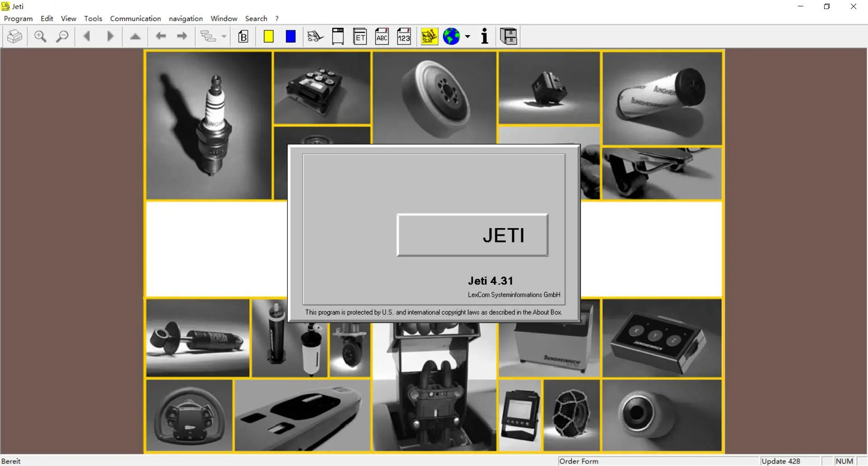Open the Window menu
This screenshot has width=868, height=466.
[x=224, y=19]
